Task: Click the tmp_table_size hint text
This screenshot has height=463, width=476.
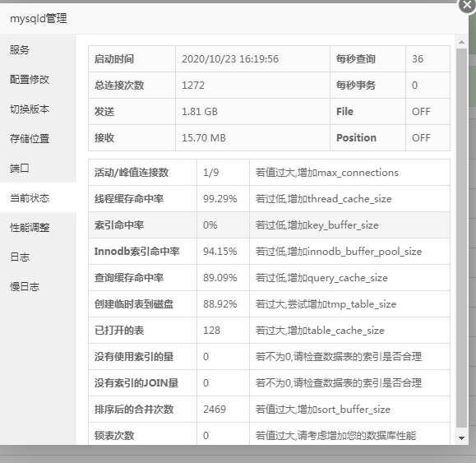Action: coord(326,304)
